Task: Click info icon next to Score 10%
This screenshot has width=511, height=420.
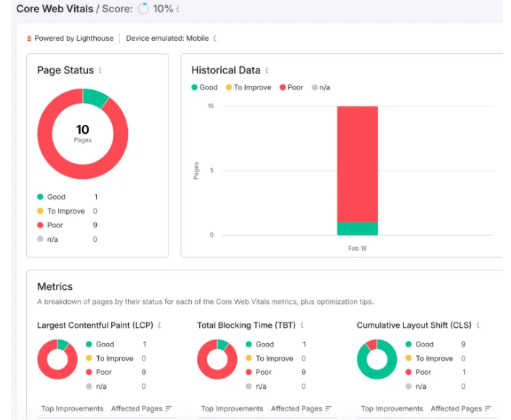Action: (x=177, y=9)
